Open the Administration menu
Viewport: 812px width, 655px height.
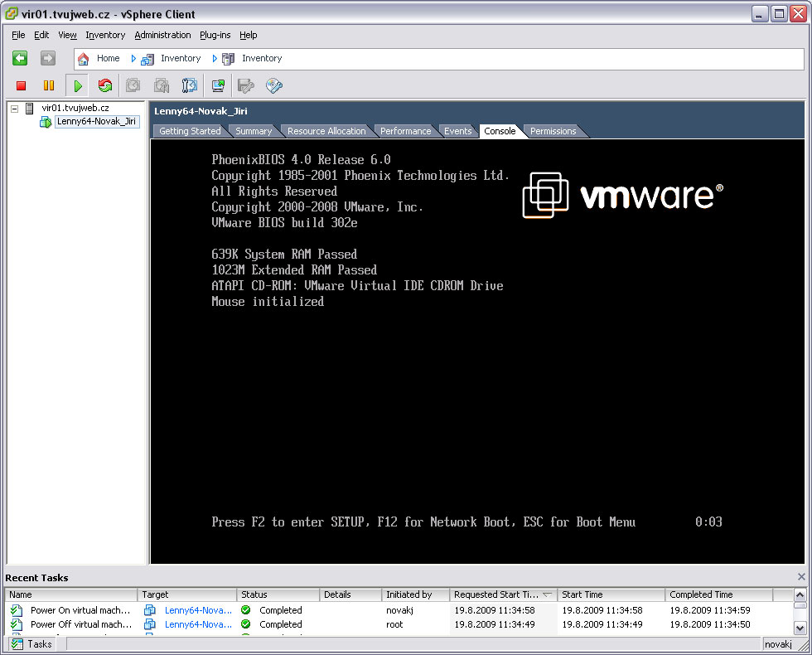click(162, 35)
